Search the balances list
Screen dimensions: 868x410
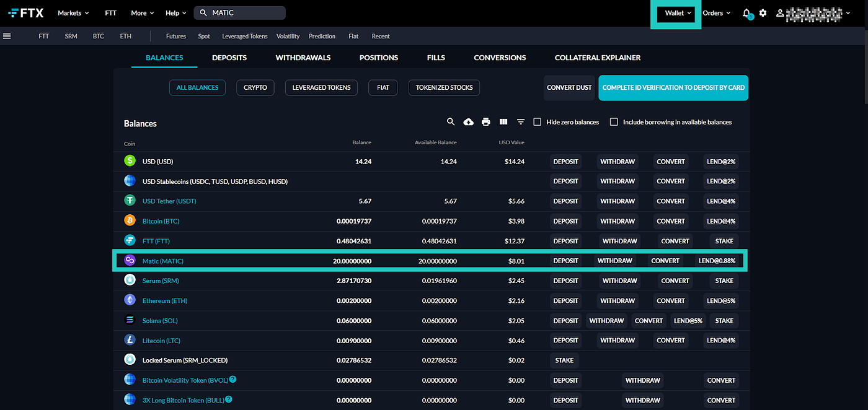tap(451, 122)
